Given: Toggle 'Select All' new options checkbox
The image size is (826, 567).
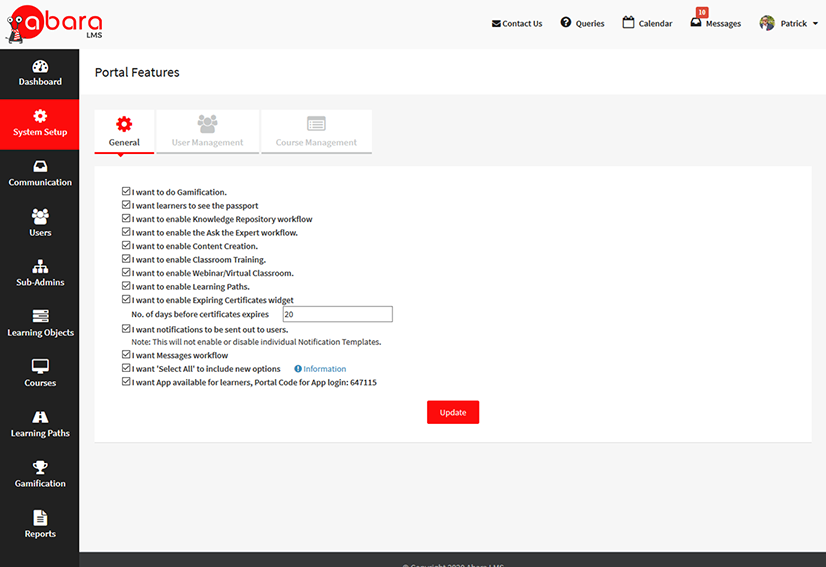Looking at the screenshot, I should pyautogui.click(x=126, y=368).
